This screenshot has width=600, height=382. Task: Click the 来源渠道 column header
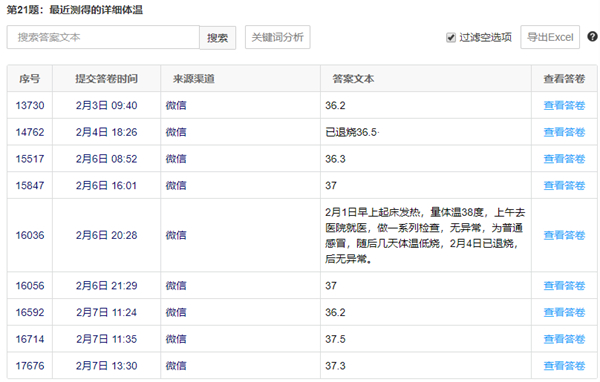pos(194,79)
